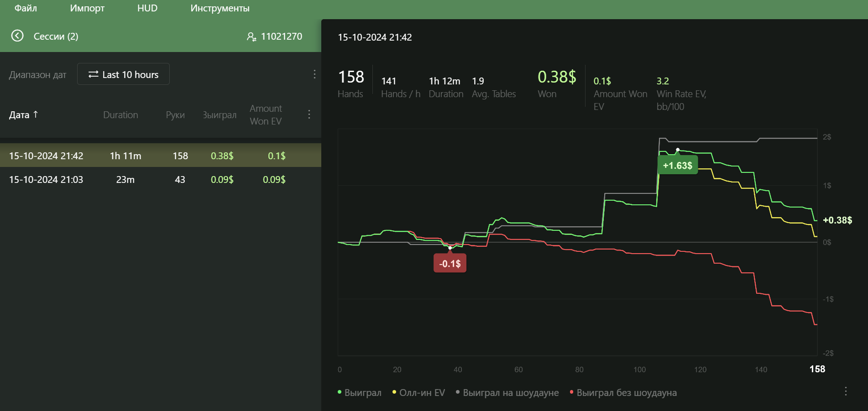Click the 23m duration cell
Screen dimensions: 868x411
[x=125, y=179]
